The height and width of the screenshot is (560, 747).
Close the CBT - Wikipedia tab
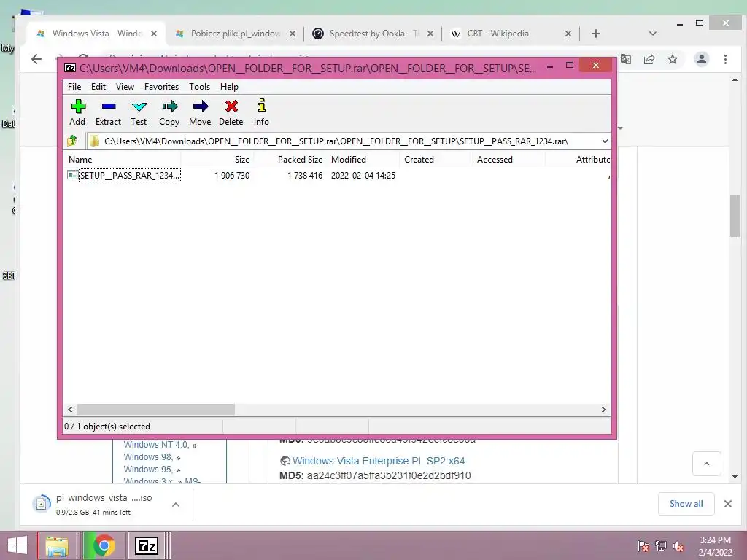568,34
